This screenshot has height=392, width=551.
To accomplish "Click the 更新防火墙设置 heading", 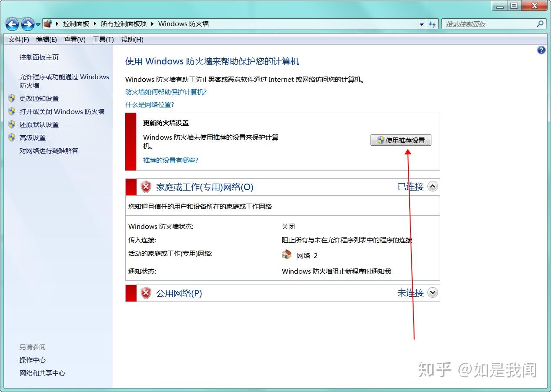I will (x=166, y=123).
